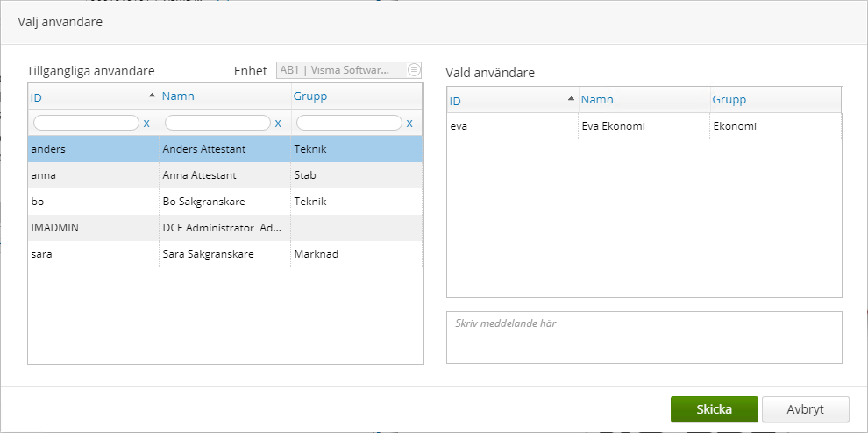Select the DCE Administrator name cell
This screenshot has width=868, height=433.
[x=224, y=228]
